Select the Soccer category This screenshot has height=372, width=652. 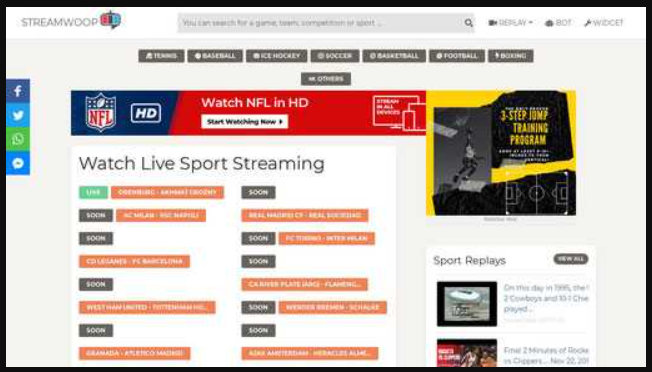point(335,56)
